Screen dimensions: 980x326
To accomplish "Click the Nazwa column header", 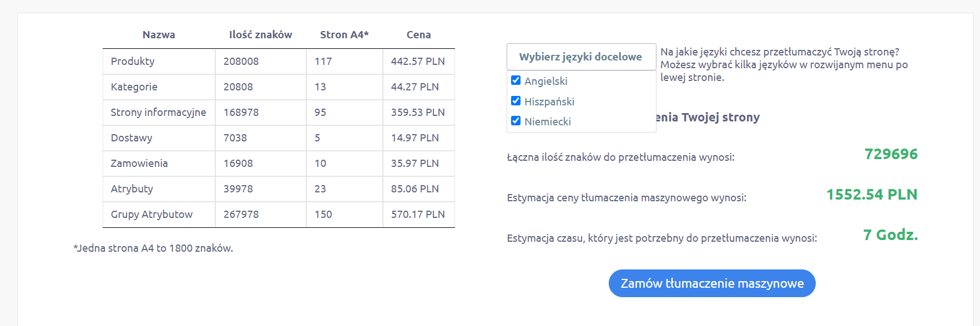I will tap(159, 34).
